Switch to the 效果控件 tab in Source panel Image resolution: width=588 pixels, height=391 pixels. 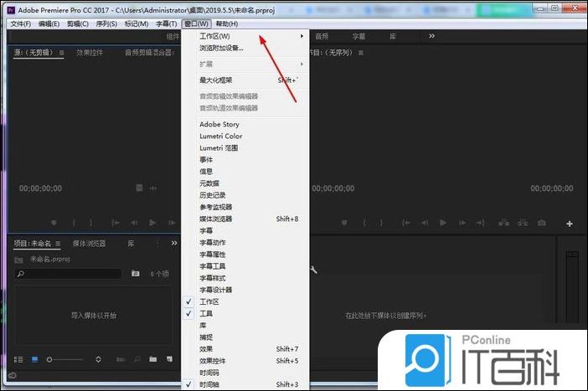90,53
